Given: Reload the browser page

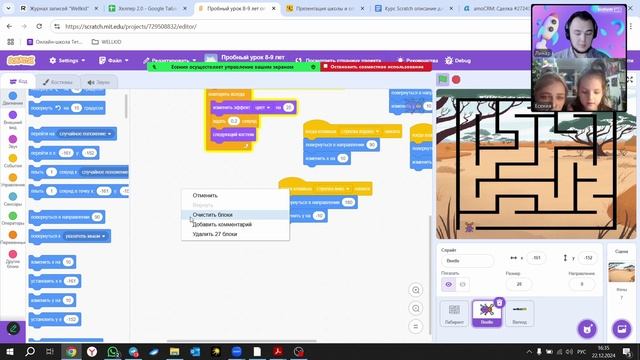Looking at the screenshot, I should [x=39, y=26].
